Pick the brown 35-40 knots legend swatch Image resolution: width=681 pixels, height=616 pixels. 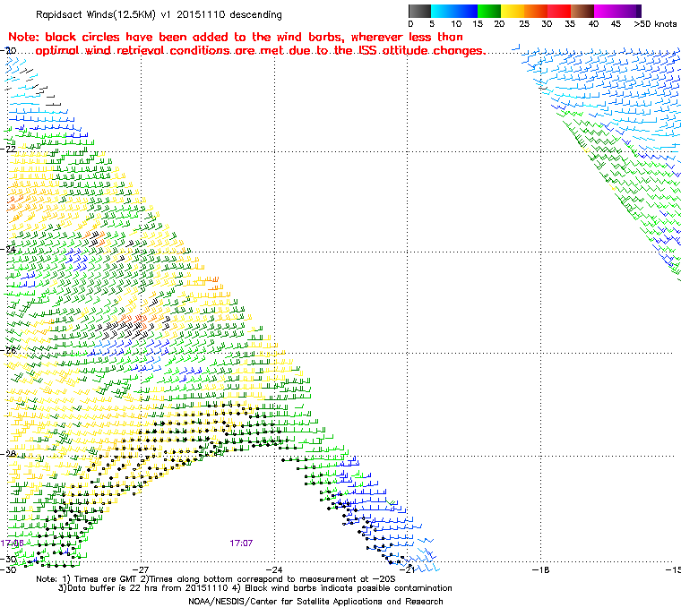click(582, 11)
